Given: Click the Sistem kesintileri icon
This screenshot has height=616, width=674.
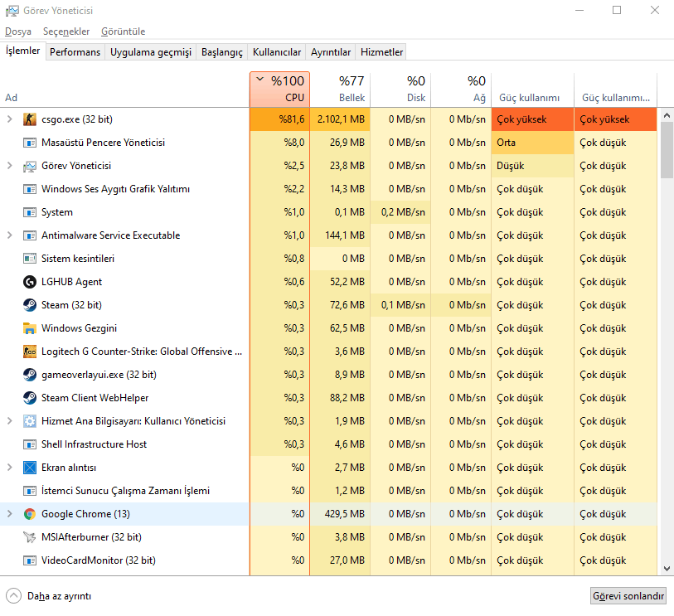Looking at the screenshot, I should tap(29, 259).
